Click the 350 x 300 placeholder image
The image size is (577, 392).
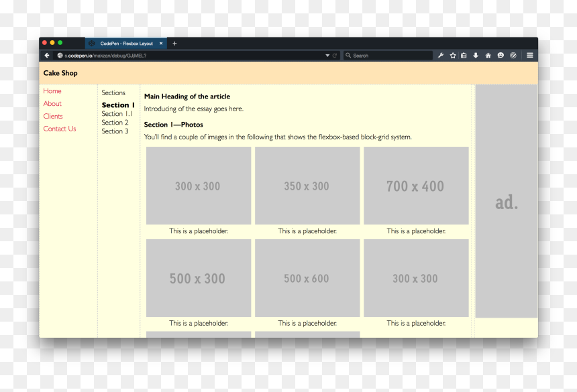[307, 186]
